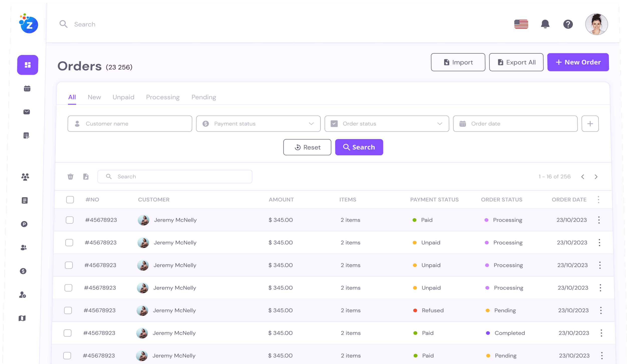
Task: Switch to the New tab
Action: point(94,97)
